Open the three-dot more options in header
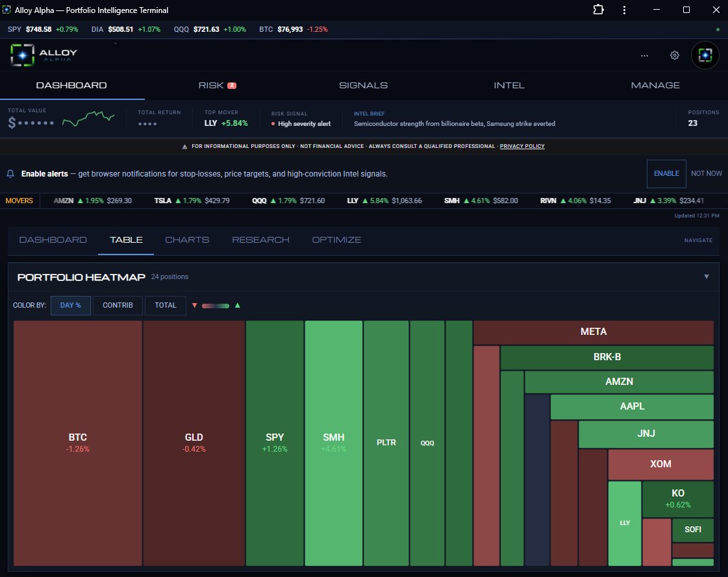The height and width of the screenshot is (577, 728). 644,55
